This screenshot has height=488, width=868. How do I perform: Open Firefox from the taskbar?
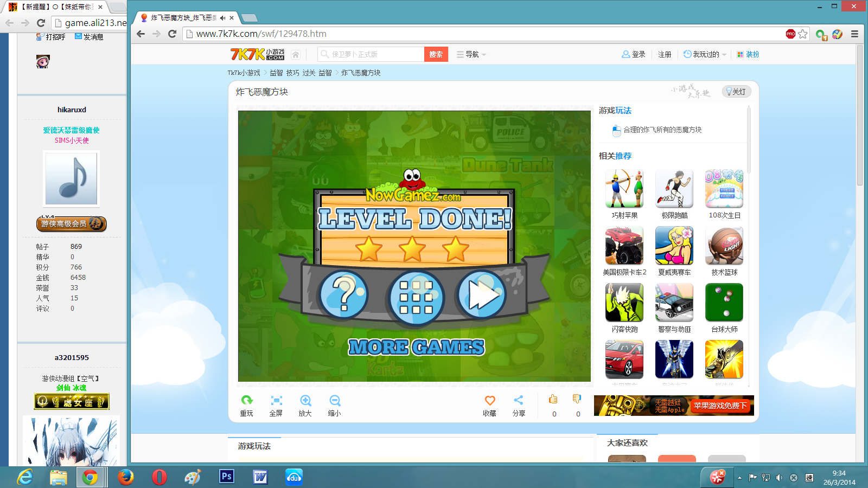pyautogui.click(x=126, y=477)
